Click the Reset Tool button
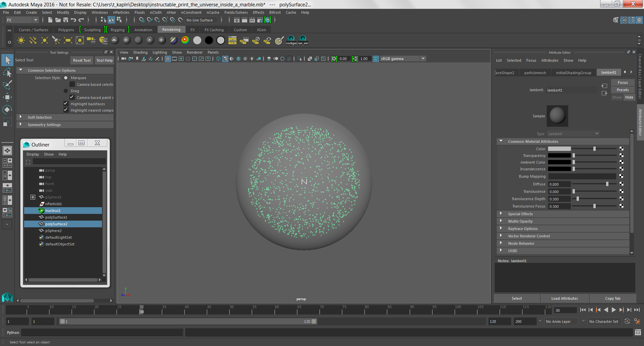The image size is (644, 346). 82,60
